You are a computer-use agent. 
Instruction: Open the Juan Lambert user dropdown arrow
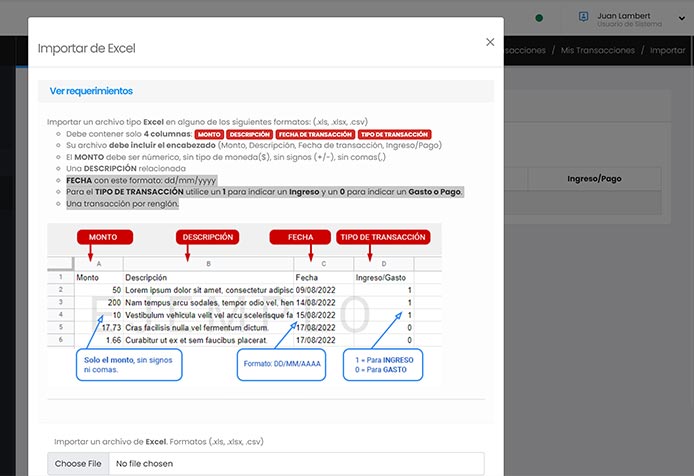pyautogui.click(x=682, y=18)
